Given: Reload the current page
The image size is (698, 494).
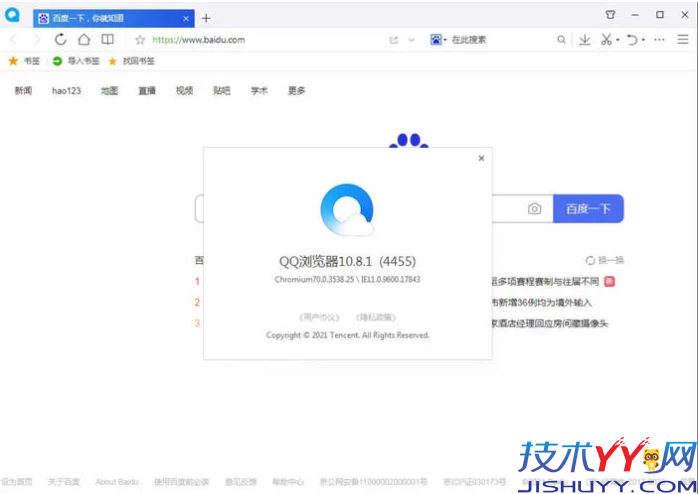Looking at the screenshot, I should tap(61, 40).
